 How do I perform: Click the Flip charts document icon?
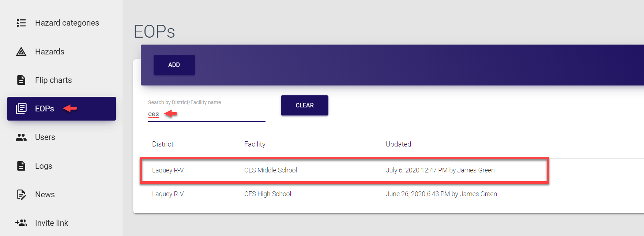[21, 80]
